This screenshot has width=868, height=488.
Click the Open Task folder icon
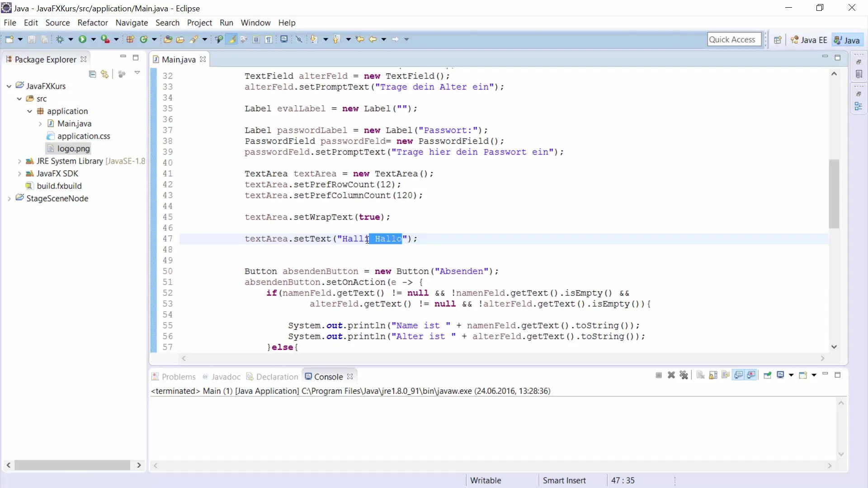click(180, 39)
